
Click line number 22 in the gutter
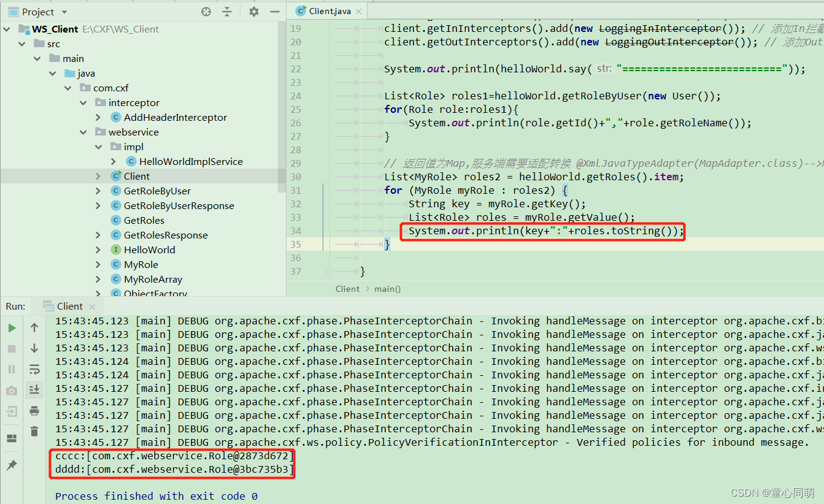click(296, 69)
